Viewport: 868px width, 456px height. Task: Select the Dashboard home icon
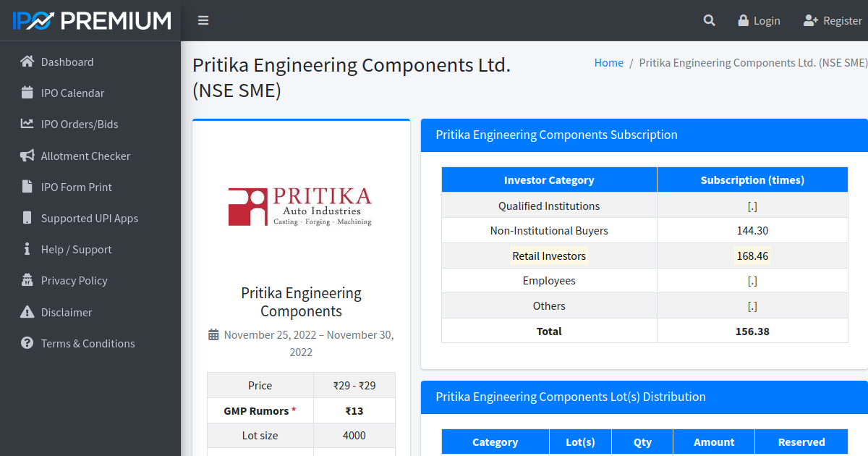coord(27,62)
